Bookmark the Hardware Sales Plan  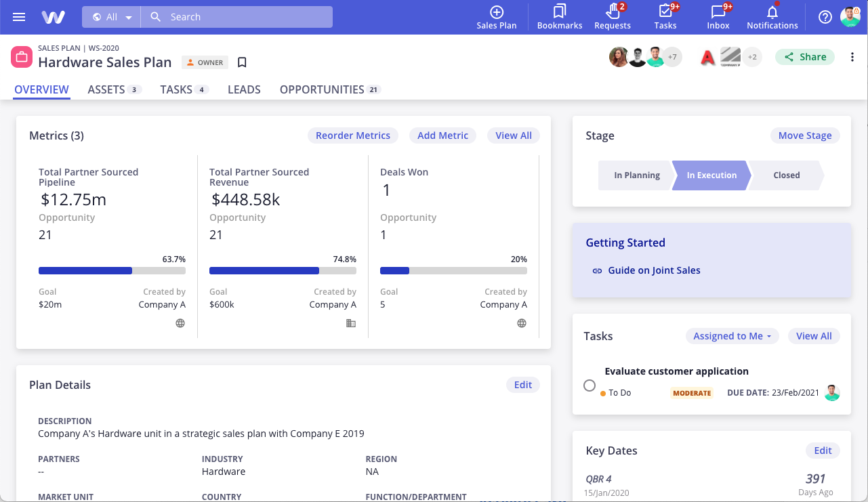point(242,62)
